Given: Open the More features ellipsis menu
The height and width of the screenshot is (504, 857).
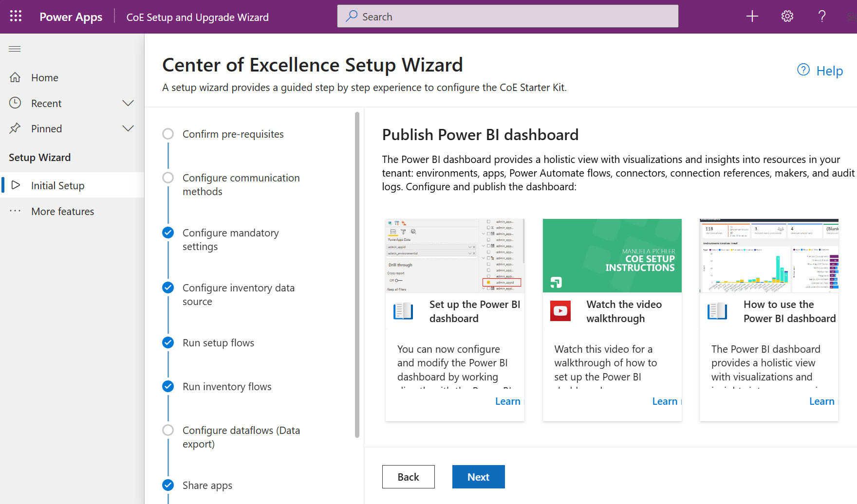Looking at the screenshot, I should pos(15,211).
